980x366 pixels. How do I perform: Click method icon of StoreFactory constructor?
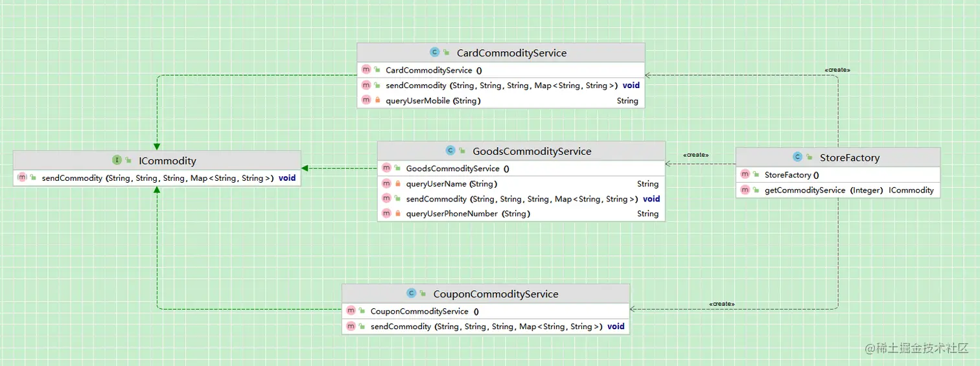(745, 175)
